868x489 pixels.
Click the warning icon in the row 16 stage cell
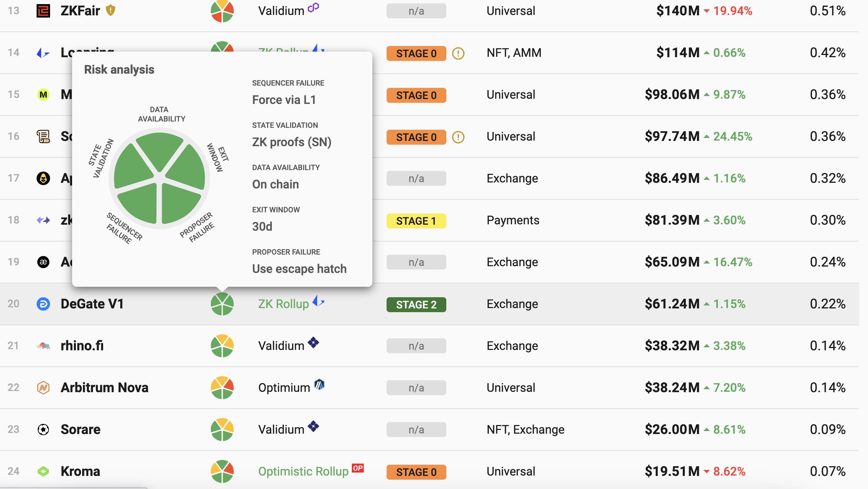(x=458, y=137)
